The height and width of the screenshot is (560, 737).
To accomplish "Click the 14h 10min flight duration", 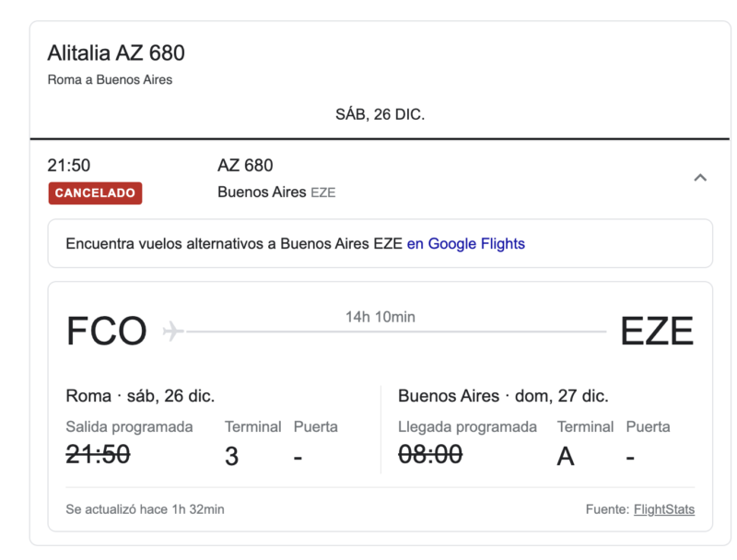I will coord(380,317).
